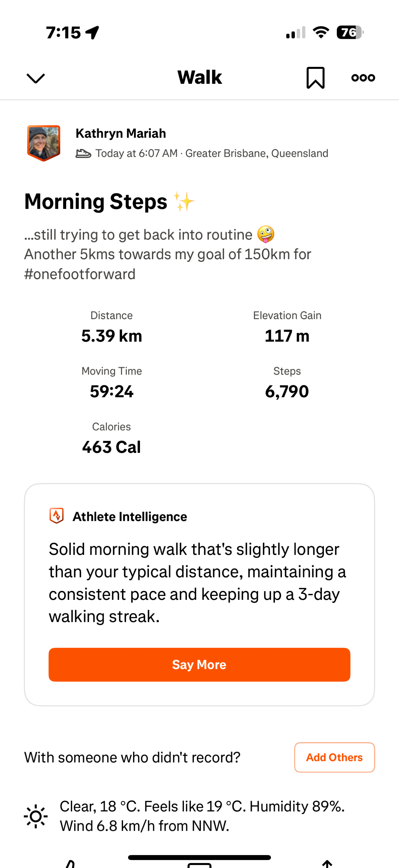Tap the Wi-Fi icon in status bar
This screenshot has width=399, height=868.
321,32
